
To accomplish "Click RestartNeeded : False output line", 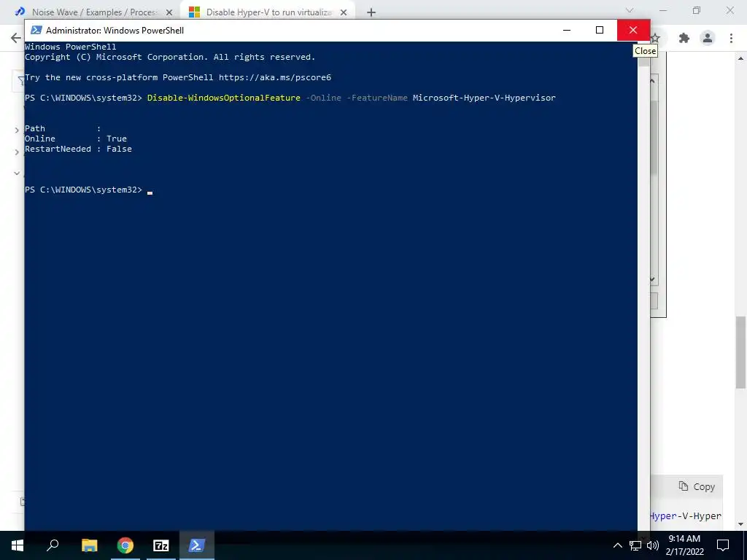I will point(78,149).
